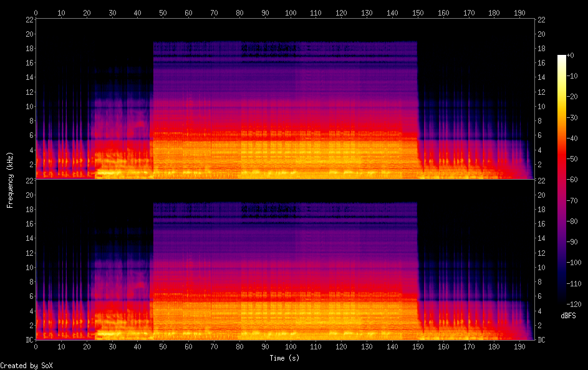
Task: Click the dBFS color gradient scale bar
Action: pyautogui.click(x=561, y=179)
